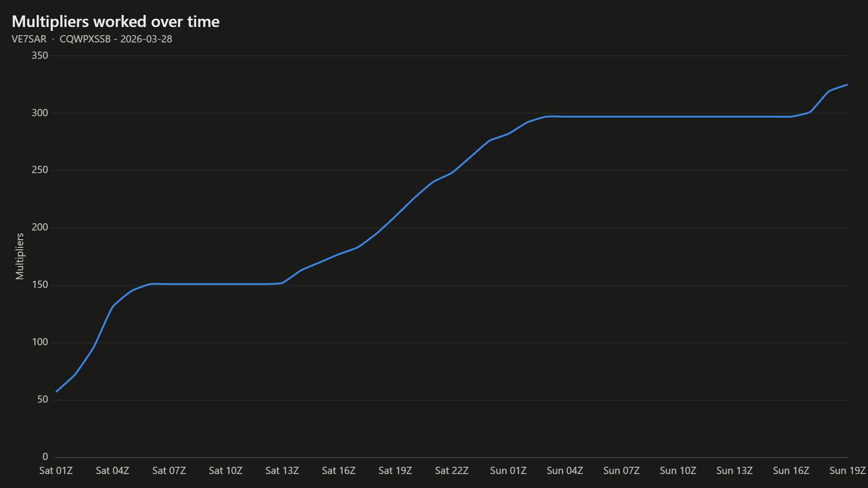Viewport: 868px width, 488px height.
Task: Click the x-axis label 'Sun 01Z'
Action: 508,471
